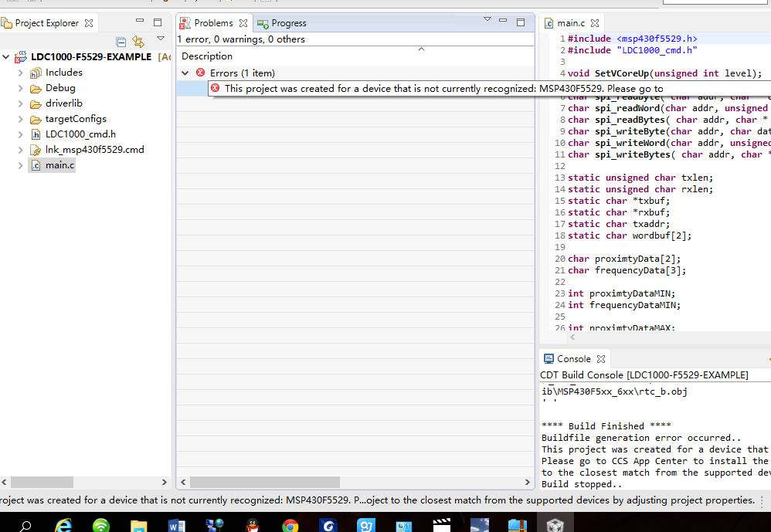Select the driverlib folder
Screen dimensions: 771x532
pos(64,103)
